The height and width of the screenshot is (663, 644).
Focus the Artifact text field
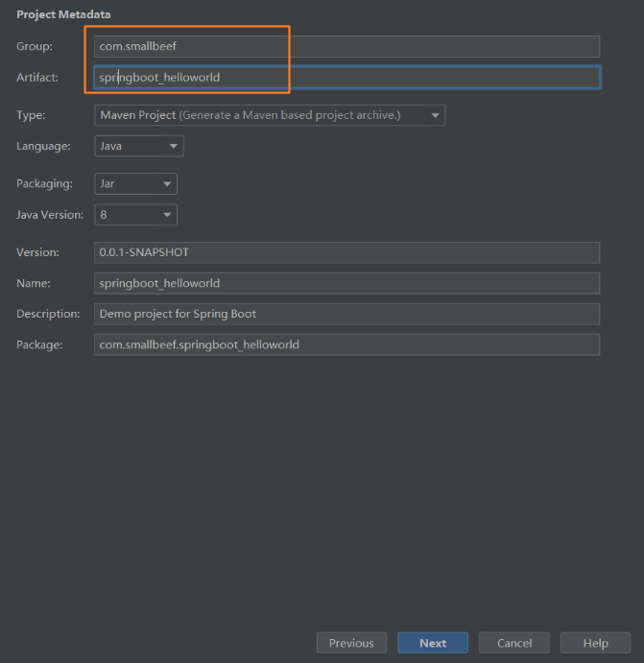[346, 77]
